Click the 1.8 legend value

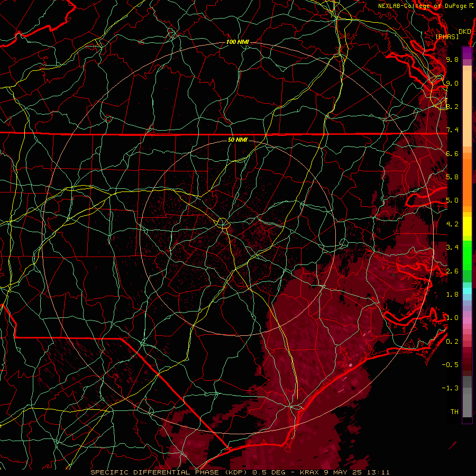(x=452, y=295)
